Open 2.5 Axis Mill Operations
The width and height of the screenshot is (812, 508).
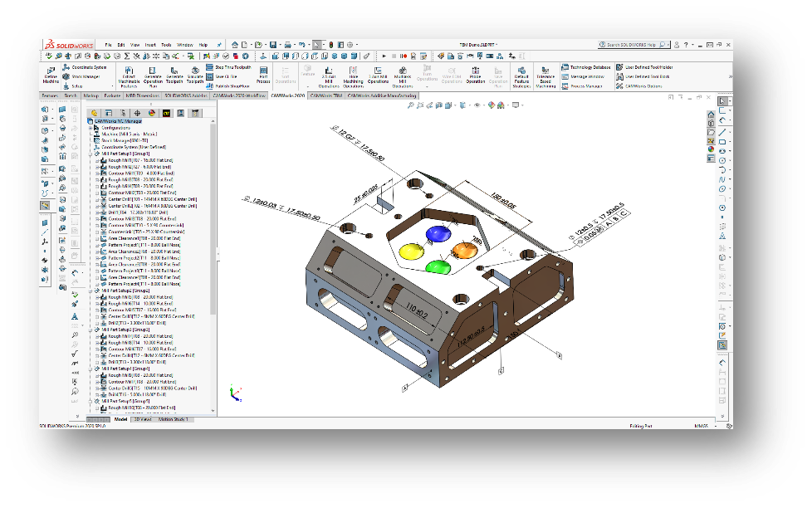[x=329, y=76]
